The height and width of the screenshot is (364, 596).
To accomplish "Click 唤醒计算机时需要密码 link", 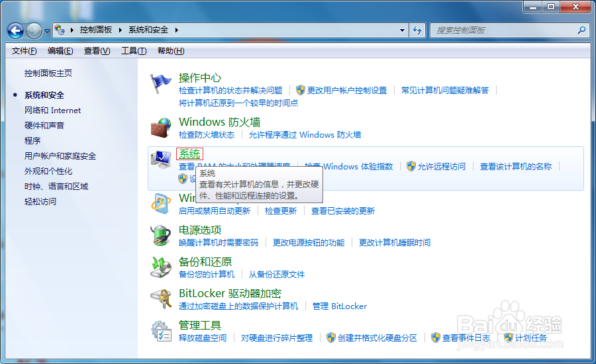I will pos(219,242).
